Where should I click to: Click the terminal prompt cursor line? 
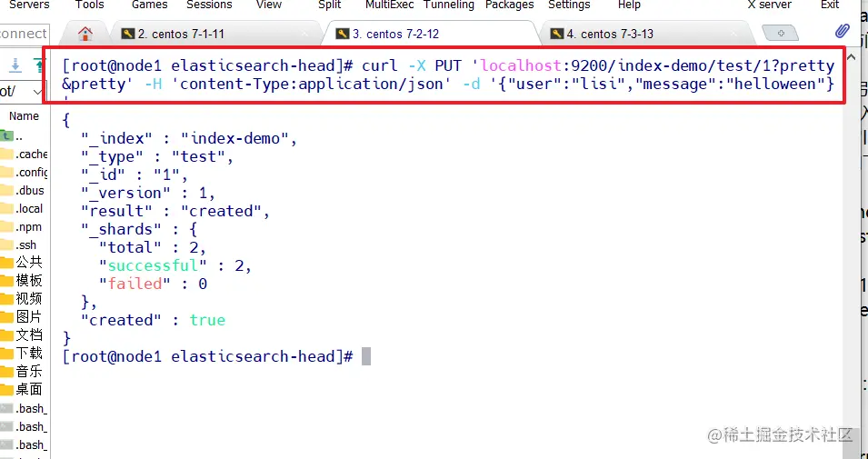(216, 356)
